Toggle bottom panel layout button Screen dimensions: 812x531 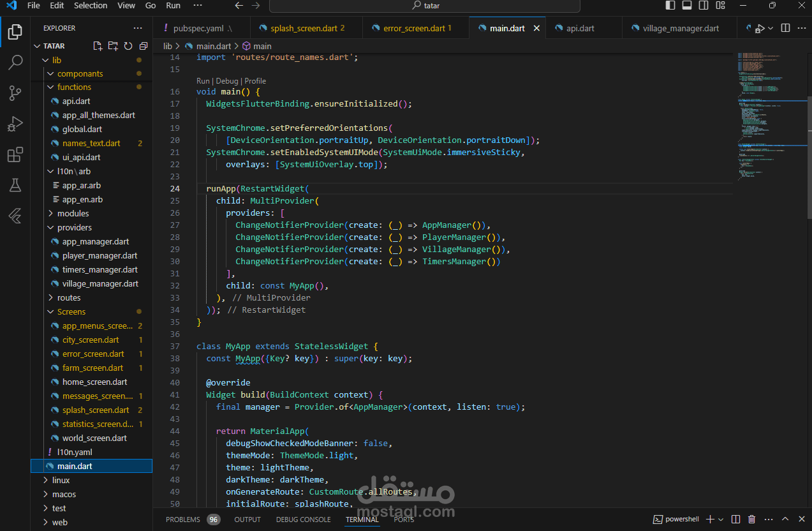(x=687, y=5)
